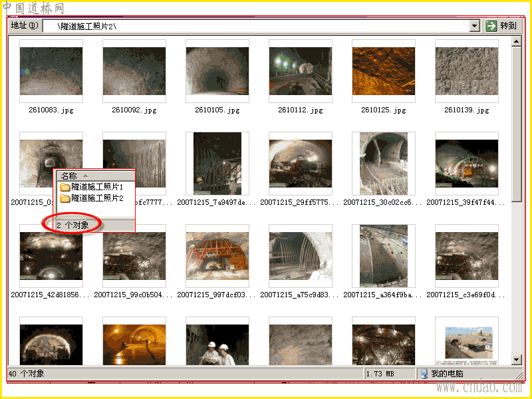Screen dimensions: 532x399
Task: Open the 隧道施工照片2 folder icon
Action: click(65, 198)
